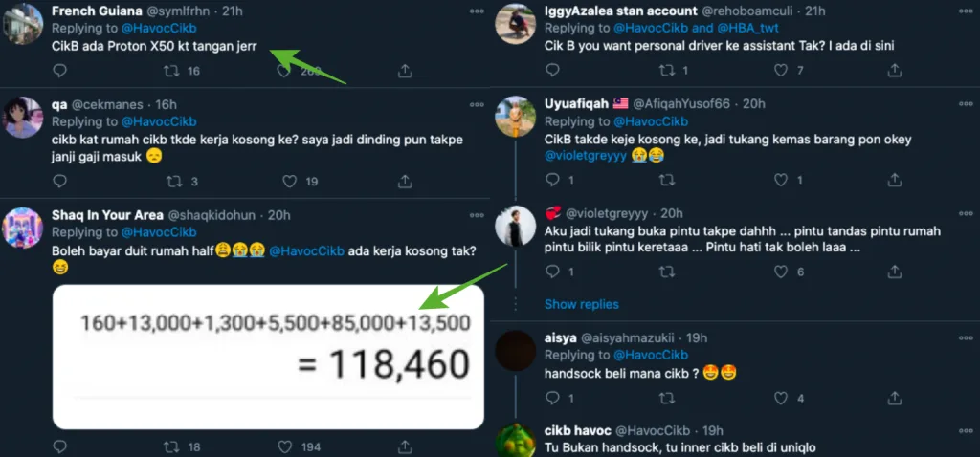980x457 pixels.
Task: Open Uyuafiqah's profile picture
Action: 515,118
